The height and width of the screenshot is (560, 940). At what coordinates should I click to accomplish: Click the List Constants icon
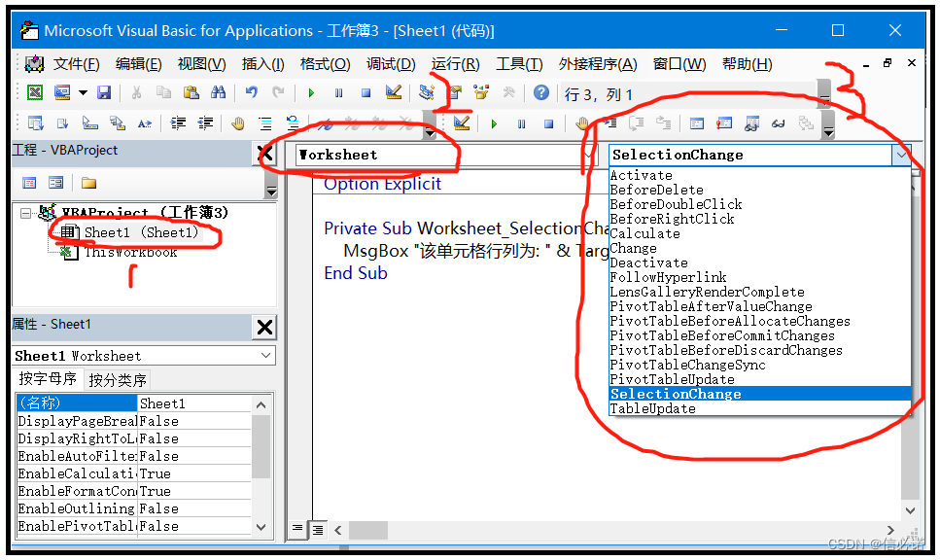tap(62, 123)
